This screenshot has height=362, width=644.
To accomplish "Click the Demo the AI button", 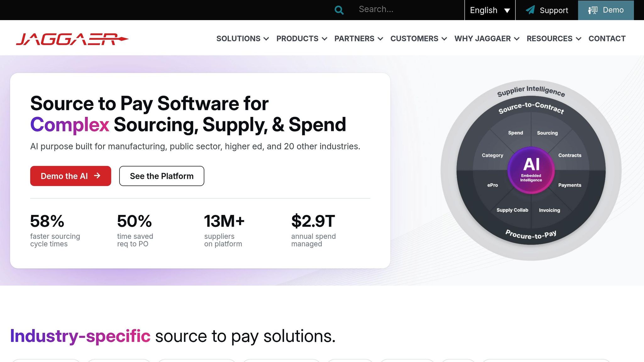I will (71, 176).
